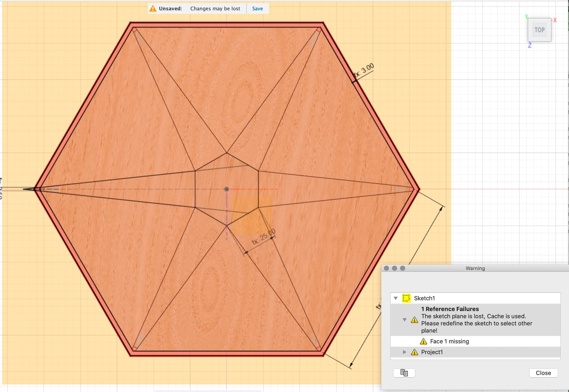Image resolution: width=569 pixels, height=392 pixels.
Task: Select the Sketch1 sketch icon
Action: (406, 298)
